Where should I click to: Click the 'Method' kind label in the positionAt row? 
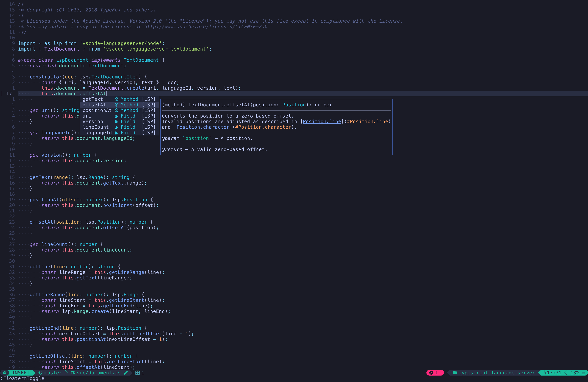coord(129,110)
